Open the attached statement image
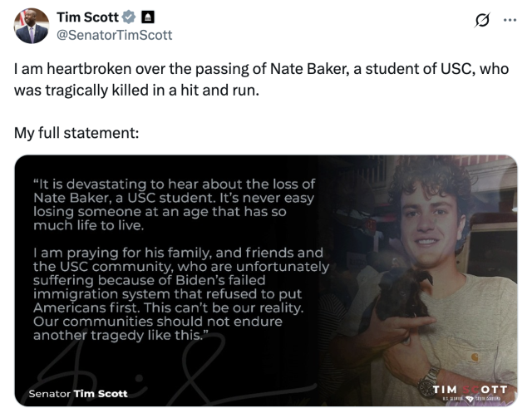The height and width of the screenshot is (418, 532). (266, 281)
